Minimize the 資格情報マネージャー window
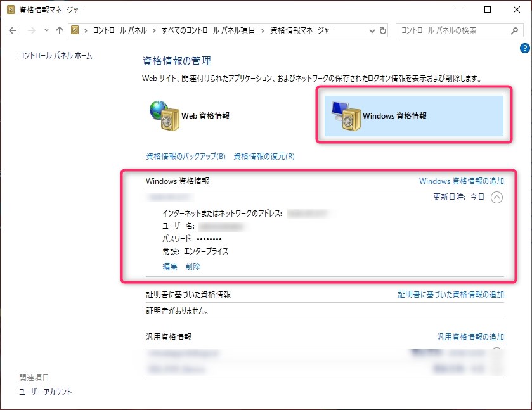The height and width of the screenshot is (410, 532). coord(459,10)
